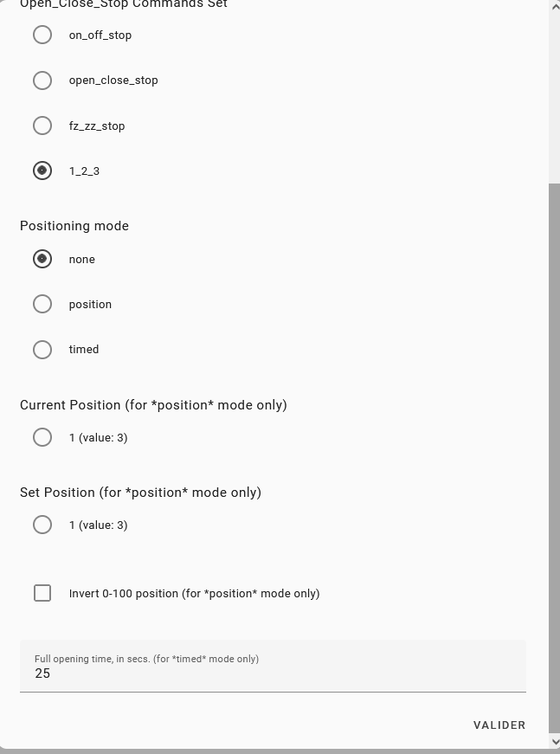Click the scrollbar track above the thumb
Viewport: 560px width, 754px height.
pos(555,98)
